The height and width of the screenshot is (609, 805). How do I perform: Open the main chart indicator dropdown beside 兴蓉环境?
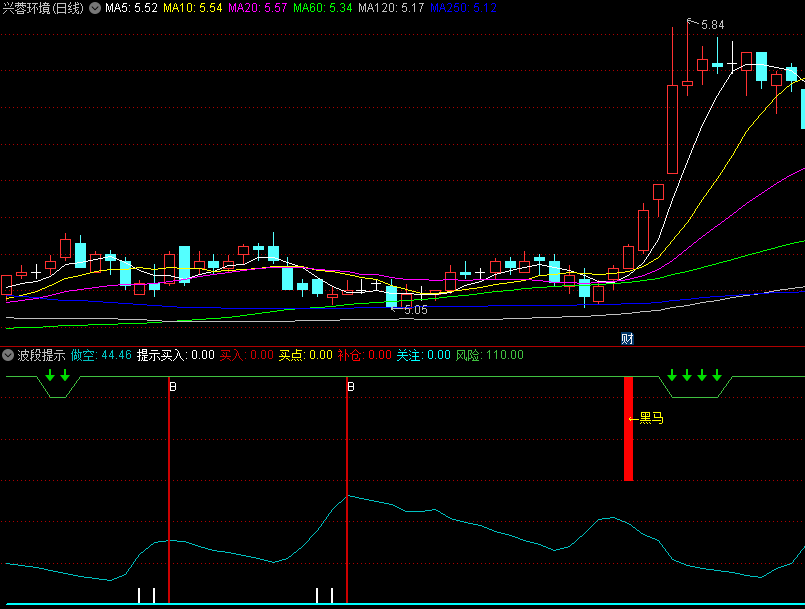click(95, 8)
